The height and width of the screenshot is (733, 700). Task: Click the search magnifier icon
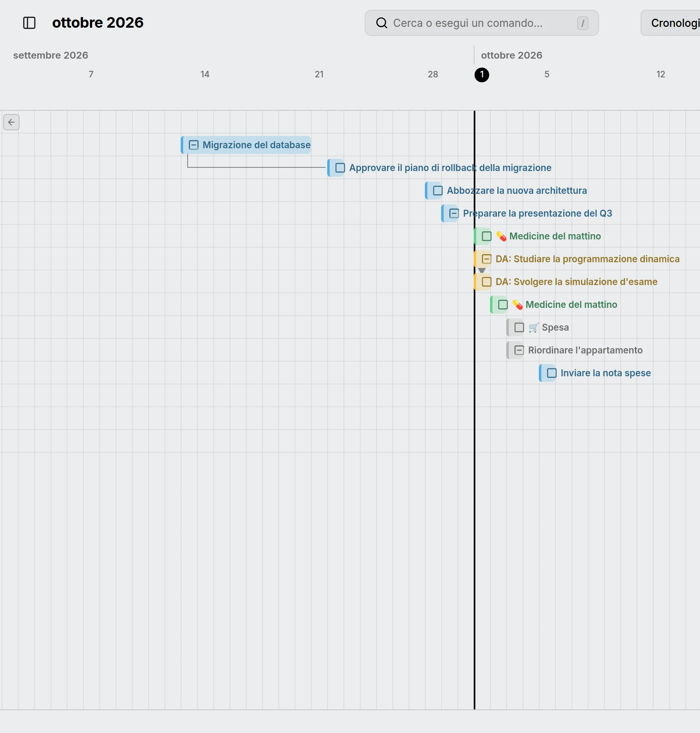382,23
